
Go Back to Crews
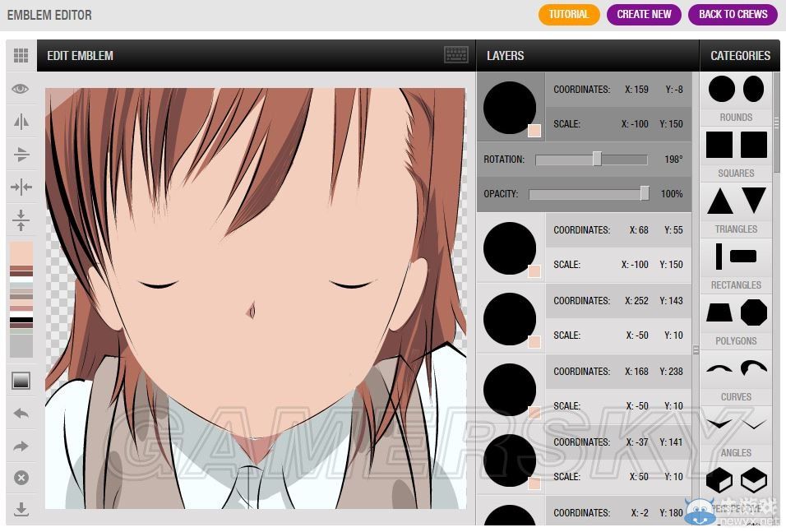733,14
